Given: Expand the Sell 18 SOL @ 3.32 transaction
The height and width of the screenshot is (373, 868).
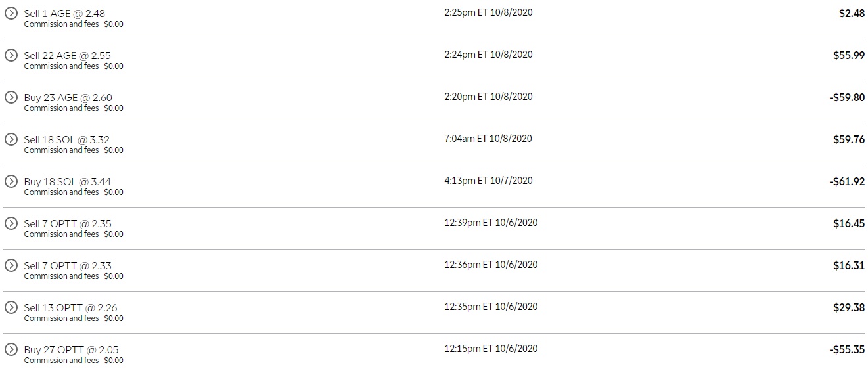Looking at the screenshot, I should 11,139.
